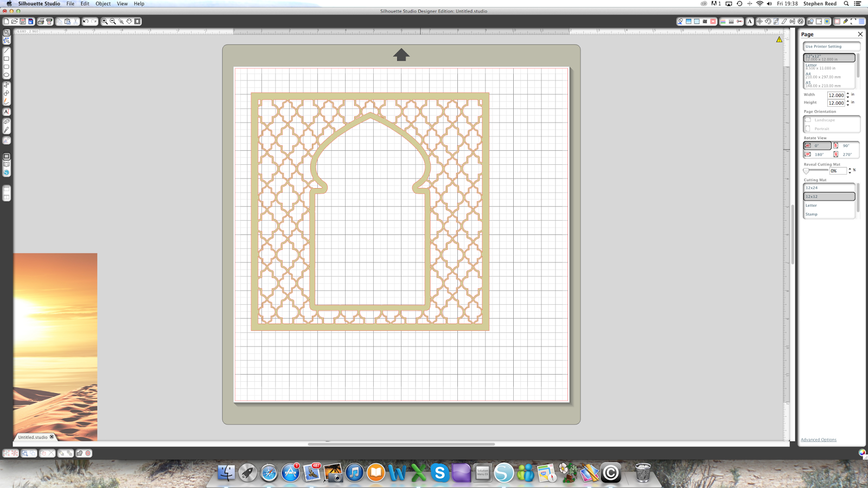Viewport: 868px width, 488px height.
Task: Click the Width input field
Action: 836,95
